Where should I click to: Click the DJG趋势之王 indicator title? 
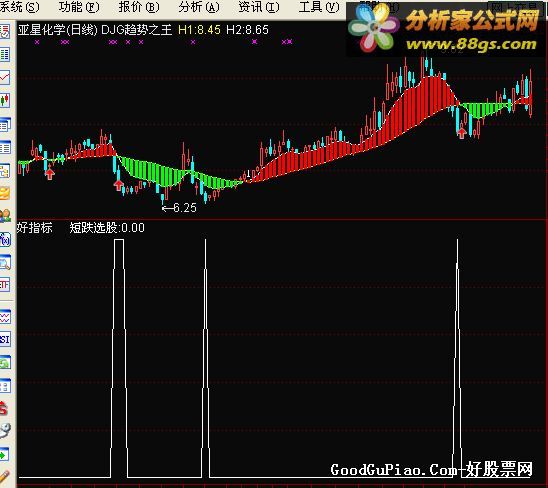point(137,30)
